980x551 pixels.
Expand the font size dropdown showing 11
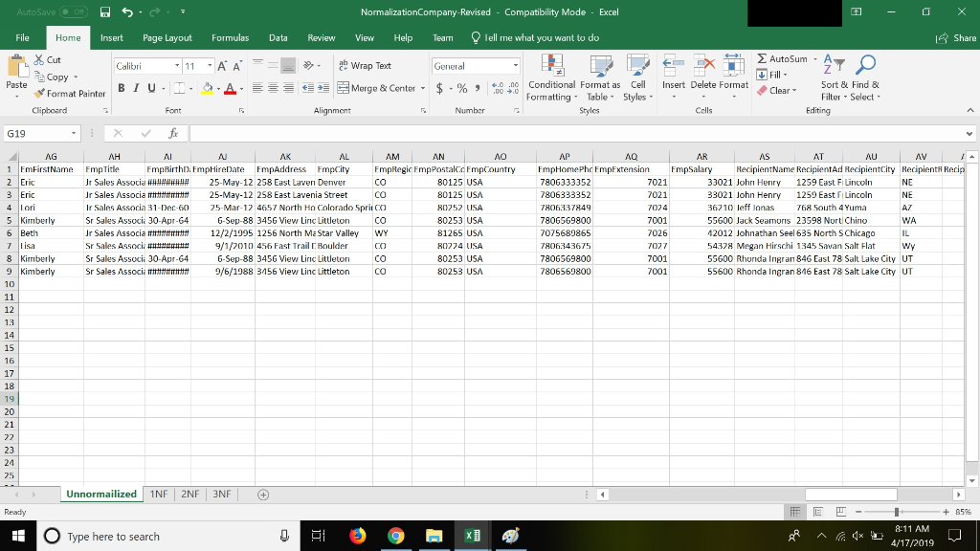point(210,66)
